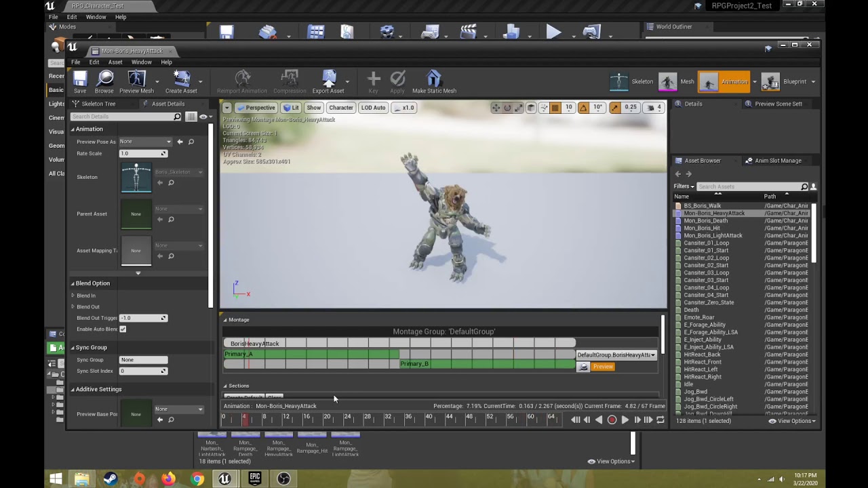Play the montage forward
Screen dimensions: 868x488
(x=625, y=420)
